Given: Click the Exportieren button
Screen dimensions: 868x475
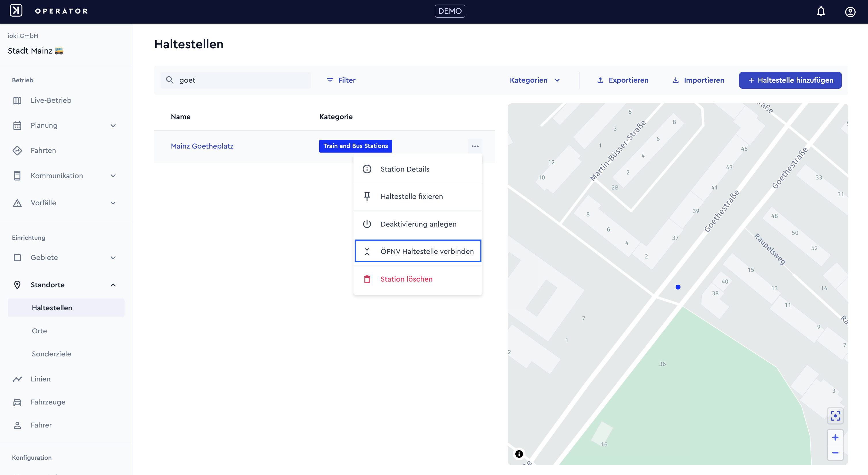Looking at the screenshot, I should point(623,80).
